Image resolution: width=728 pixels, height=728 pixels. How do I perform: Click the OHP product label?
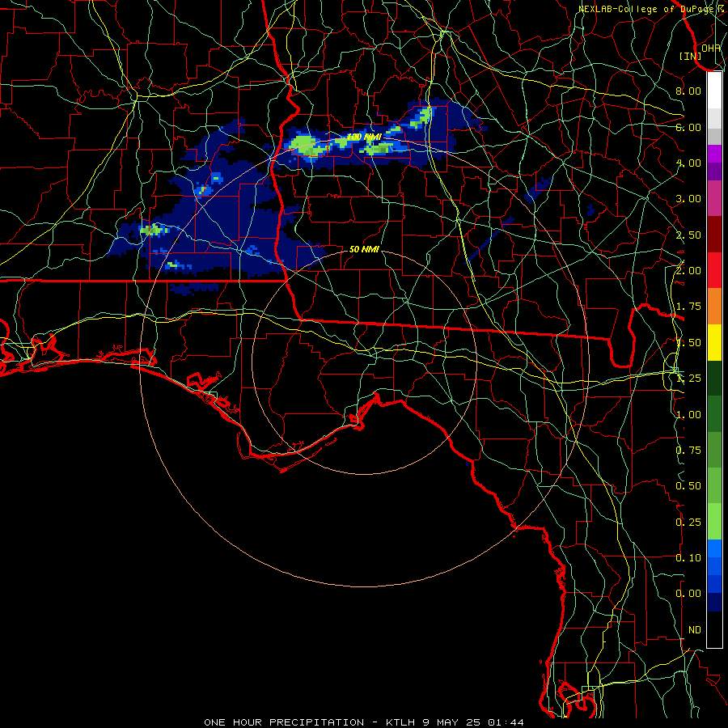click(x=711, y=49)
